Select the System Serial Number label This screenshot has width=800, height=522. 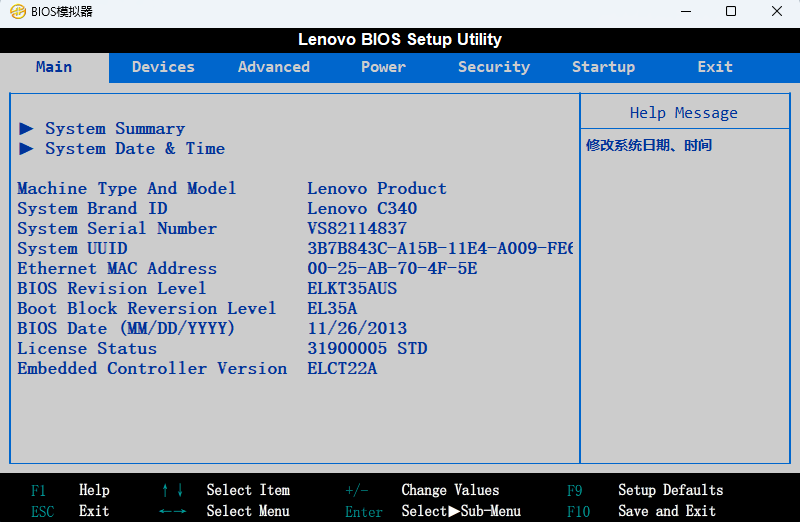pyautogui.click(x=117, y=228)
